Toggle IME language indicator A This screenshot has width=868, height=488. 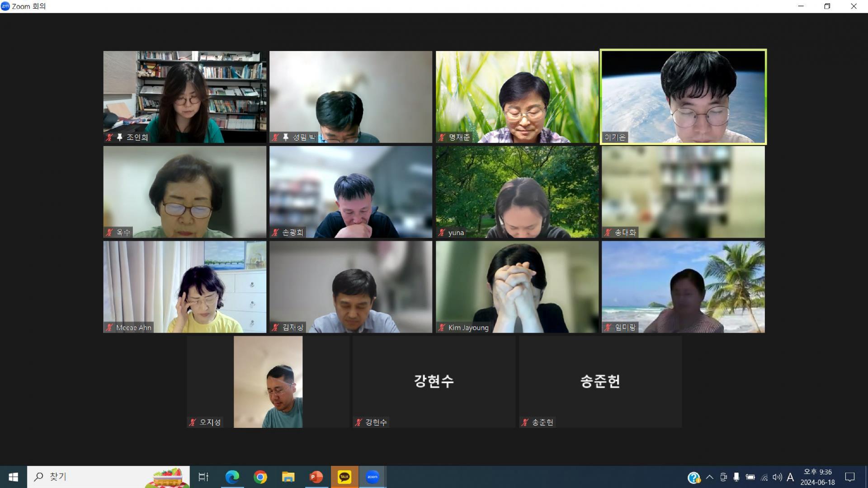click(790, 477)
